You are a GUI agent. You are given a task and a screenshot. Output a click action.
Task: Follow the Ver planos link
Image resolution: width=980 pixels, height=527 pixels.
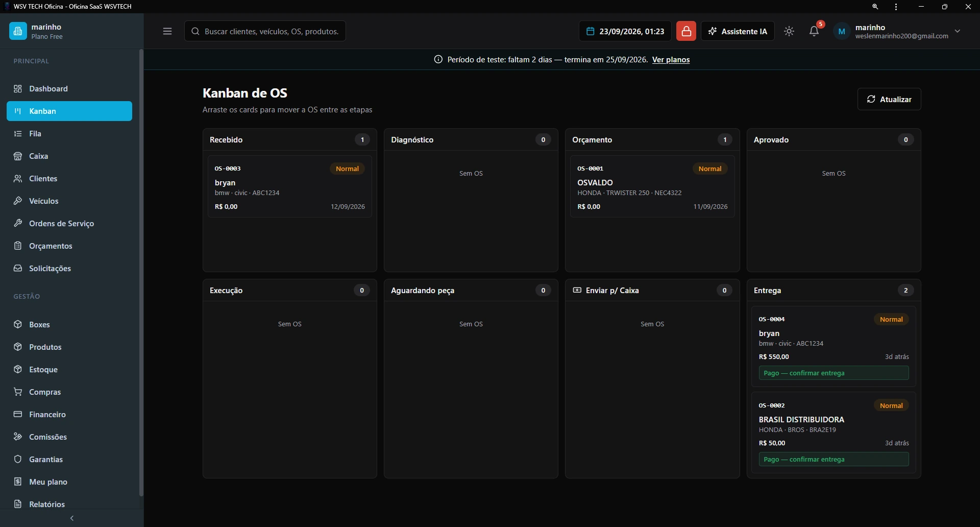671,60
